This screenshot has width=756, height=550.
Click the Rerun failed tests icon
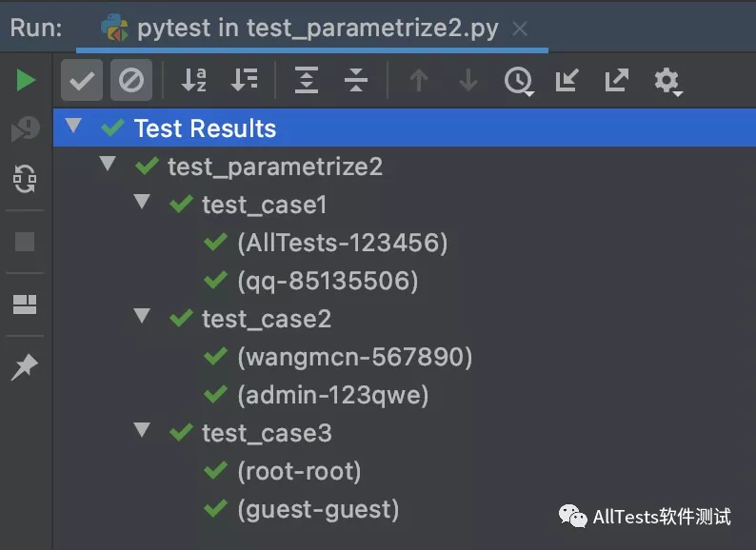[26, 129]
